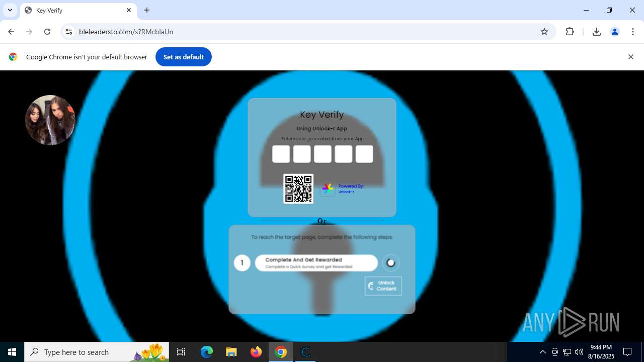Click the QR code image

coord(298,189)
